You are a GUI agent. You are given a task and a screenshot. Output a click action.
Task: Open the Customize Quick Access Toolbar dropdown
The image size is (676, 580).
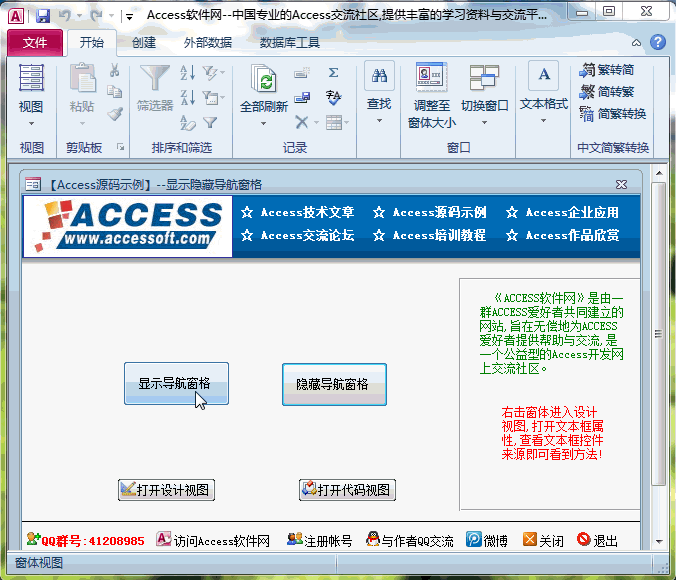[x=129, y=17]
